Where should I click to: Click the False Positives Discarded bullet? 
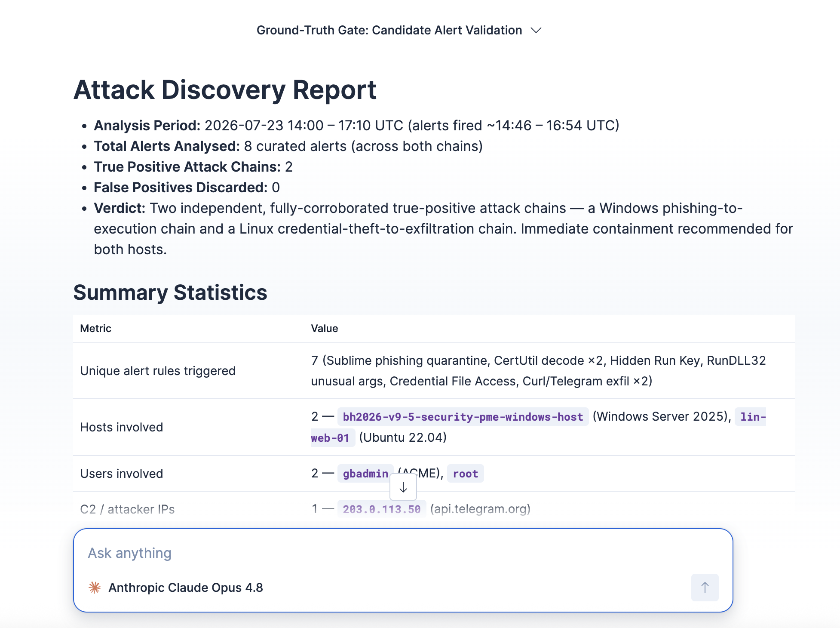(x=187, y=188)
